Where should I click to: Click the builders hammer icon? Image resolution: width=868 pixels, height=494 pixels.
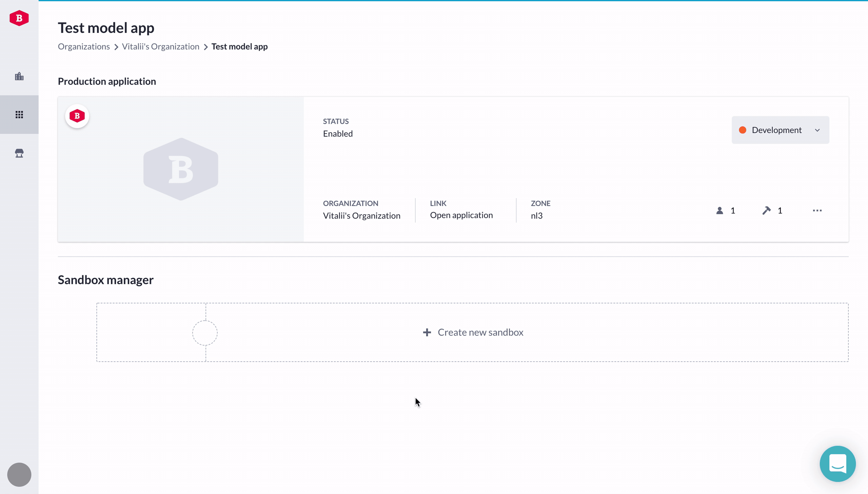point(766,211)
